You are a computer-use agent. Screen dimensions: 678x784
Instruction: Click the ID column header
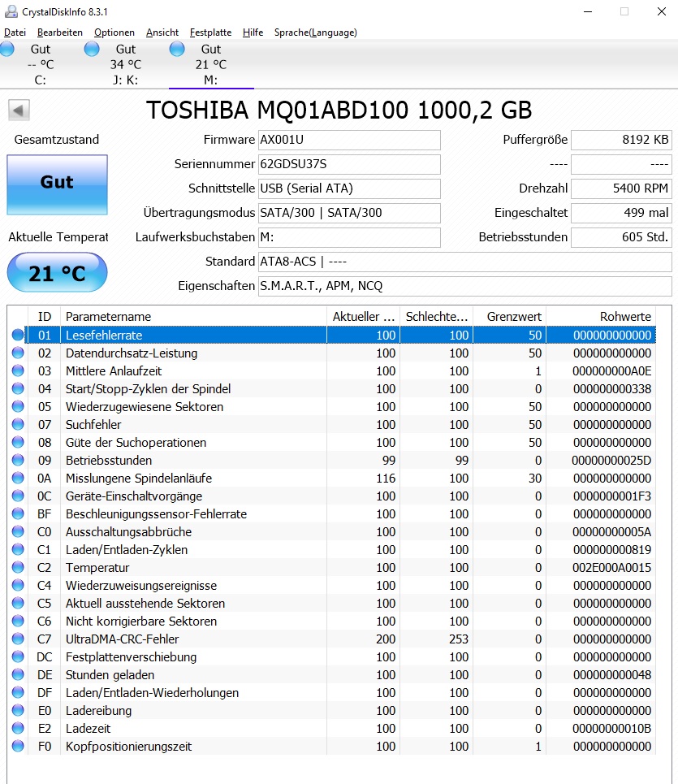pos(45,317)
